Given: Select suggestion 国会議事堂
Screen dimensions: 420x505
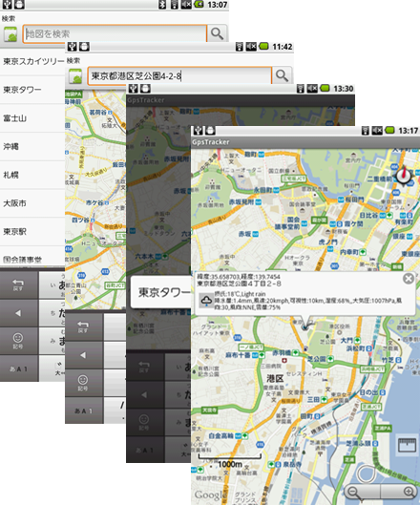Looking at the screenshot, I should click(x=32, y=257).
